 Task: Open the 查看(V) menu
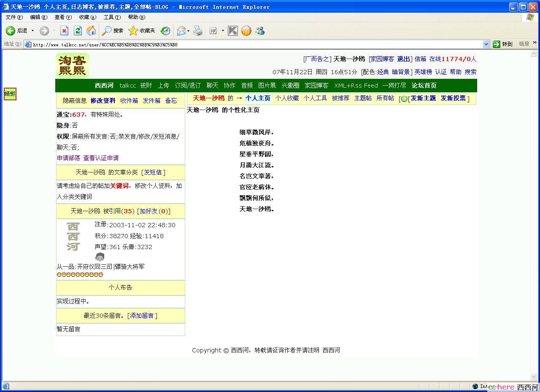(63, 17)
